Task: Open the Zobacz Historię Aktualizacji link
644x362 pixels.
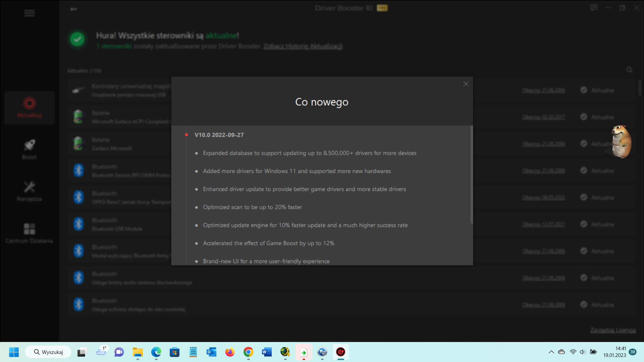Action: point(303,46)
